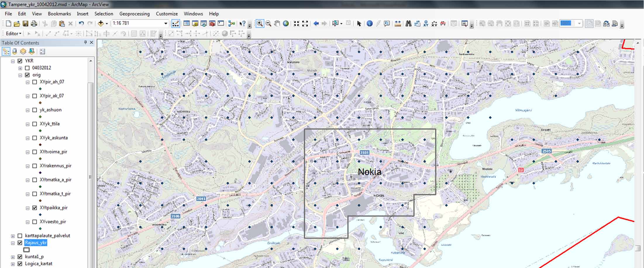Zoom to Full Extent globe icon
The height and width of the screenshot is (268, 644).
pyautogui.click(x=286, y=23)
